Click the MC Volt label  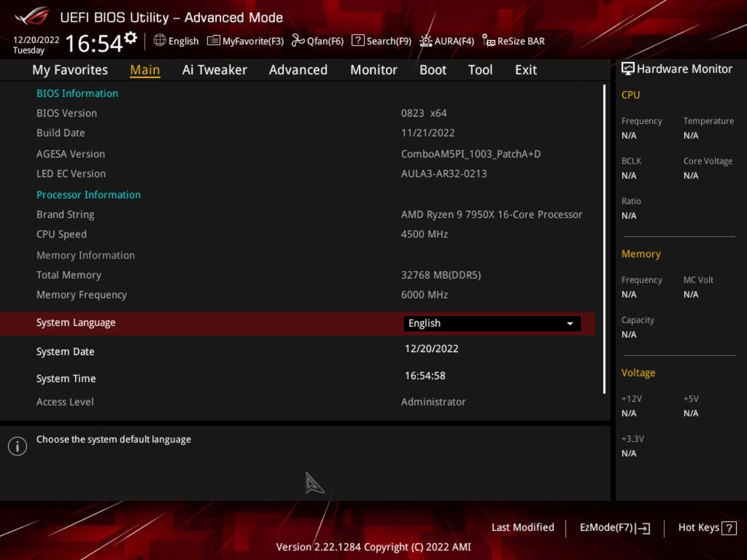pyautogui.click(x=698, y=280)
